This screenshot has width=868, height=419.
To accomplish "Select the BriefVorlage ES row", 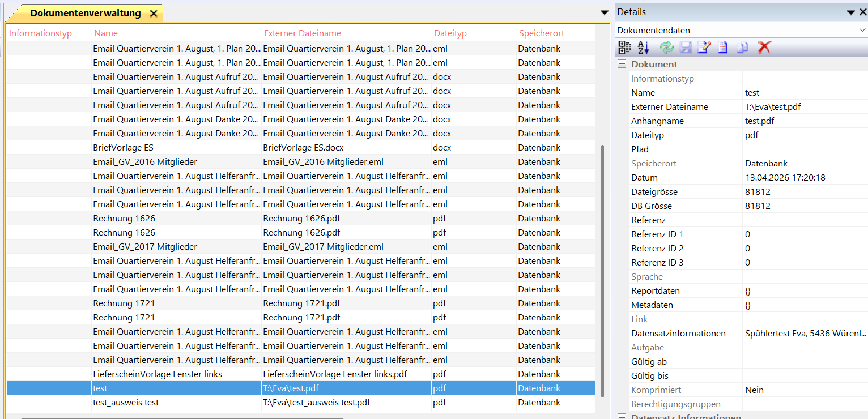I will point(301,148).
